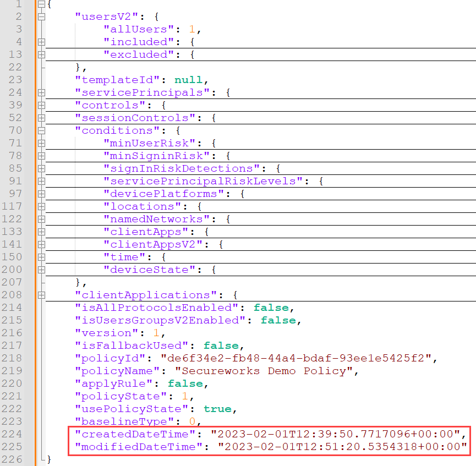The image size is (476, 466).
Task: Expand the "excluded" fold marker
Action: click(42, 54)
